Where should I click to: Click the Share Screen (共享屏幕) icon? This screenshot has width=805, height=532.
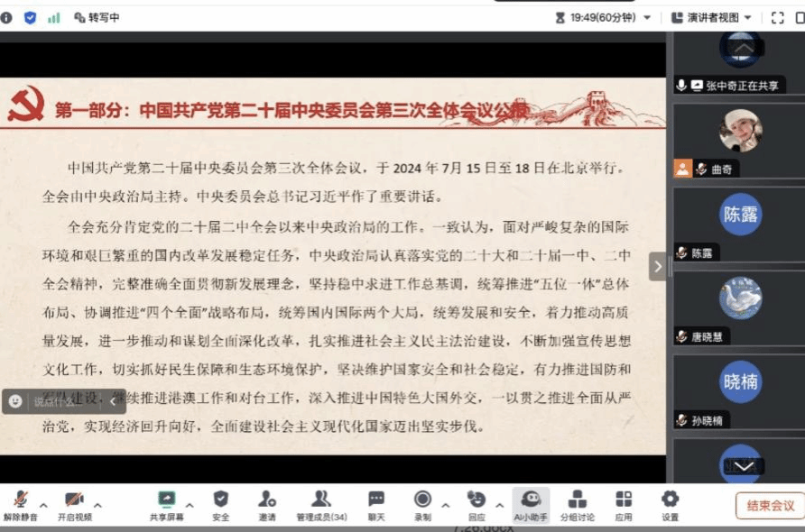coord(166,503)
